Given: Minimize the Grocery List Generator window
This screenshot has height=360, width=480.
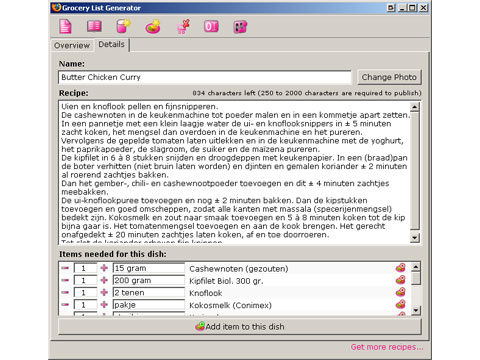Looking at the screenshot, I should coord(403,7).
